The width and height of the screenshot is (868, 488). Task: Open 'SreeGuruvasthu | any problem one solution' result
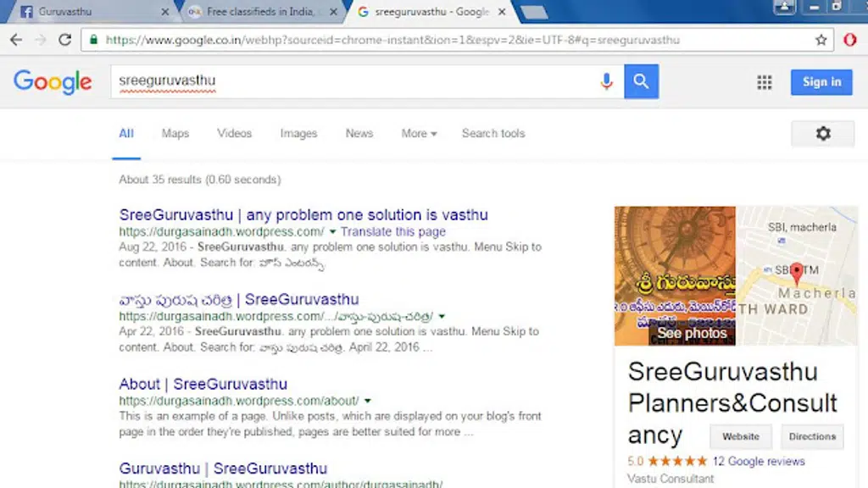click(x=303, y=214)
